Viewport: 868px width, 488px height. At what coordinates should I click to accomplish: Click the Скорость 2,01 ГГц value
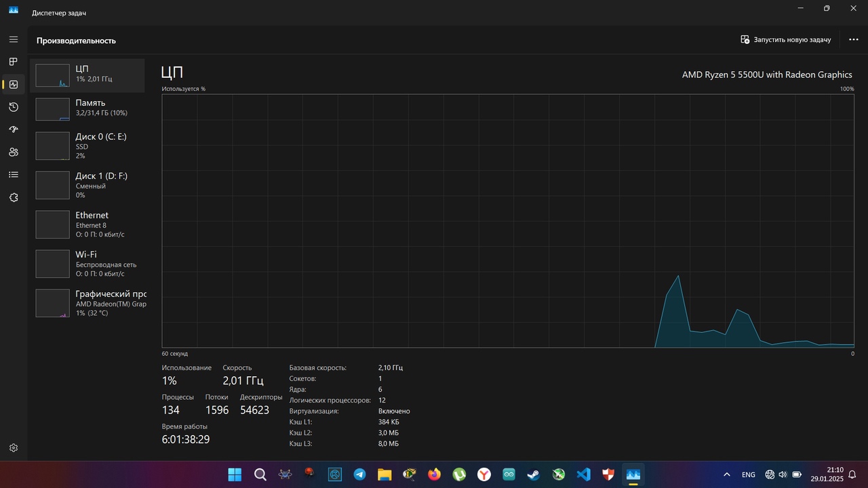tap(243, 381)
